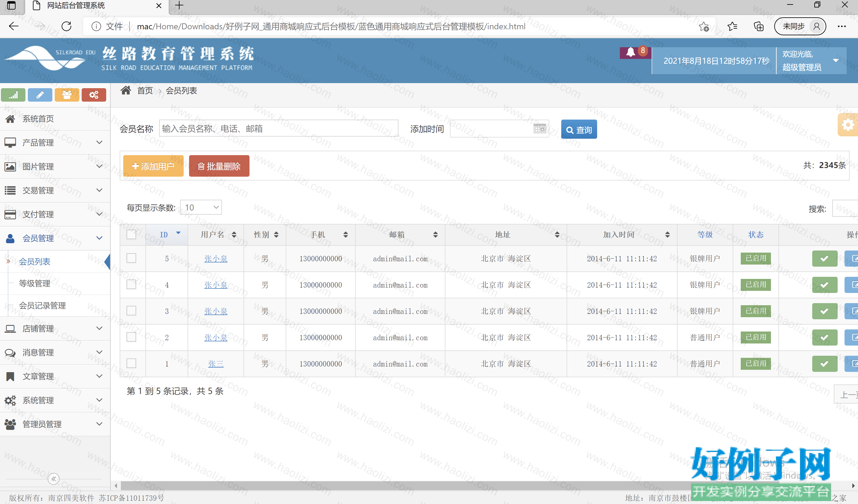Click the browser address bar URL
858x504 pixels.
pyautogui.click(x=331, y=26)
